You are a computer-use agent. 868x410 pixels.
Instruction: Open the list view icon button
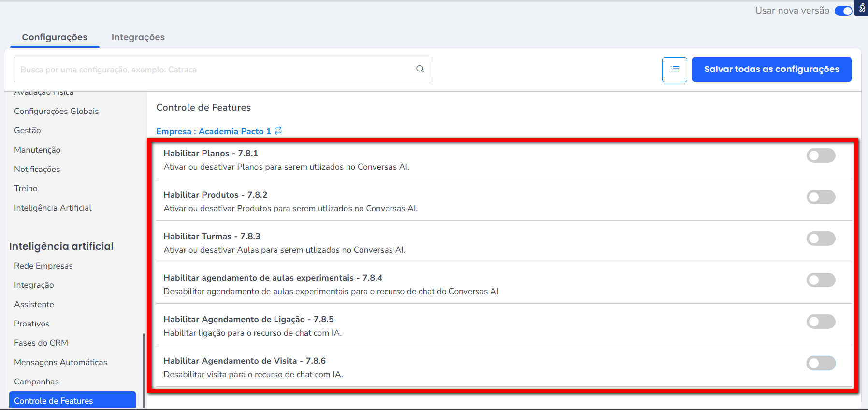pyautogui.click(x=674, y=70)
